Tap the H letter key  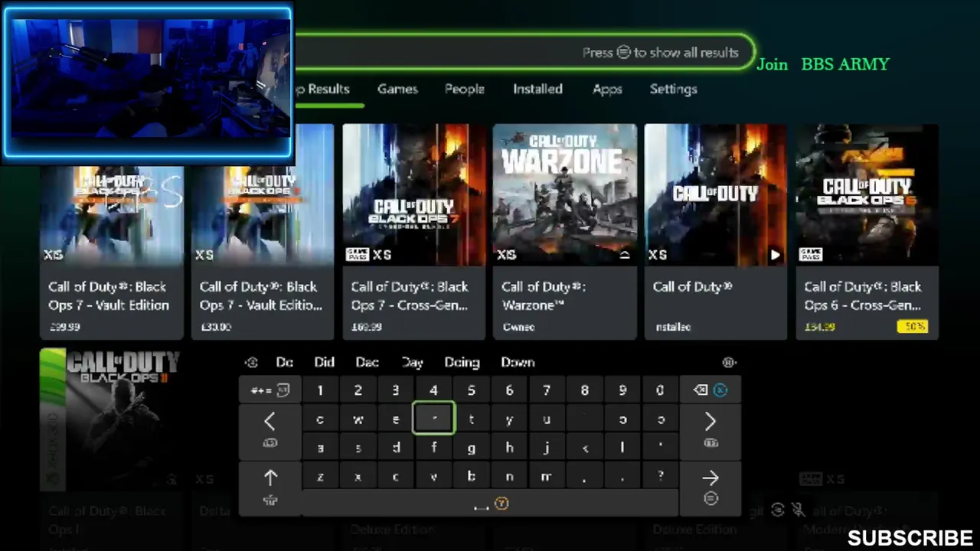509,448
